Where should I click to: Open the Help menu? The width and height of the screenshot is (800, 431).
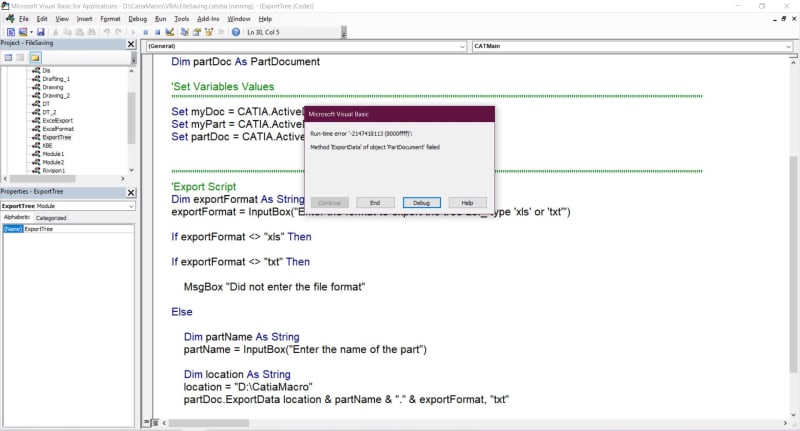pos(265,19)
